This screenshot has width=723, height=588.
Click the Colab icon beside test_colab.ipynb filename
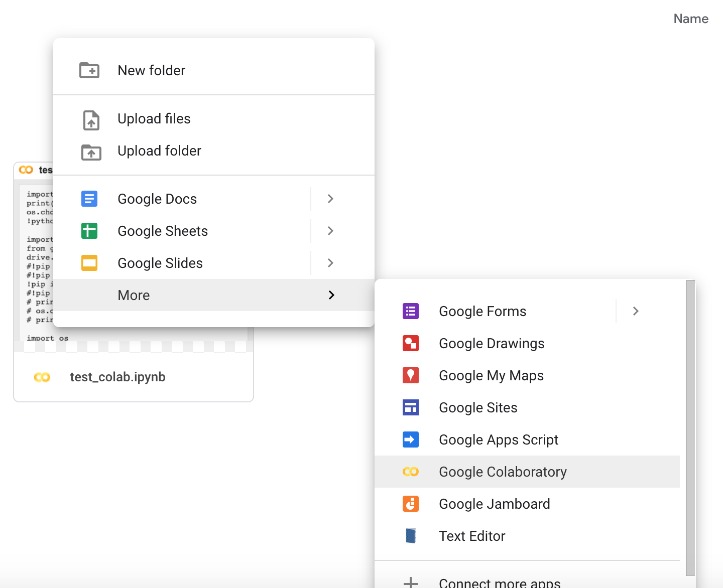(x=42, y=377)
